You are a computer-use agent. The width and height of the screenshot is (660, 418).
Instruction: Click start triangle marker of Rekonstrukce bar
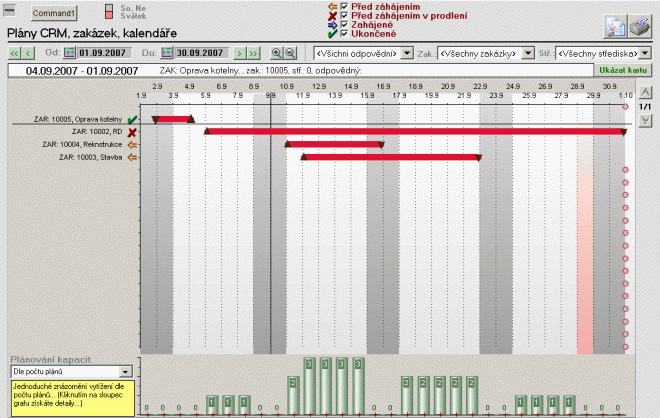click(288, 144)
